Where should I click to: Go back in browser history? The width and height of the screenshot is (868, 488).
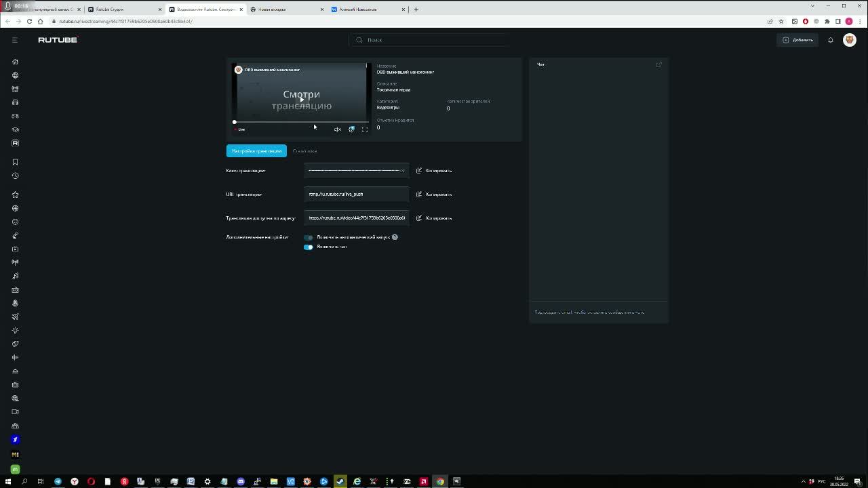[7, 21]
